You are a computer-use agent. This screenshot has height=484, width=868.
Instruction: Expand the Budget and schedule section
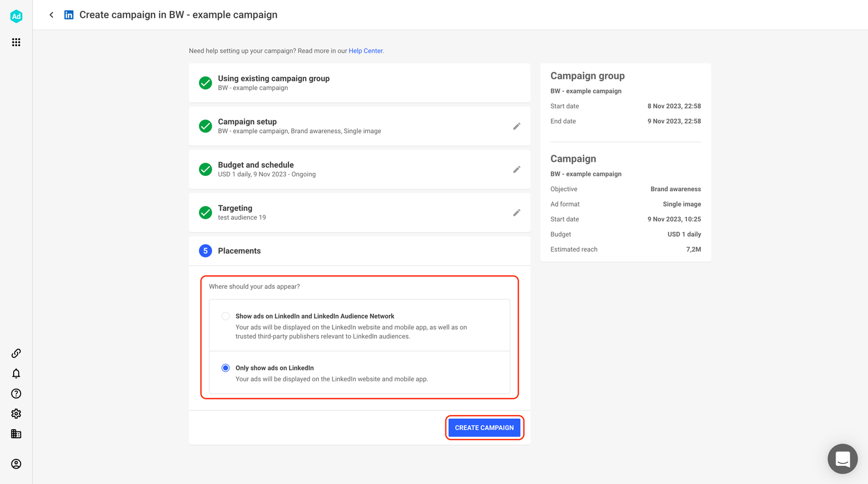[359, 170]
